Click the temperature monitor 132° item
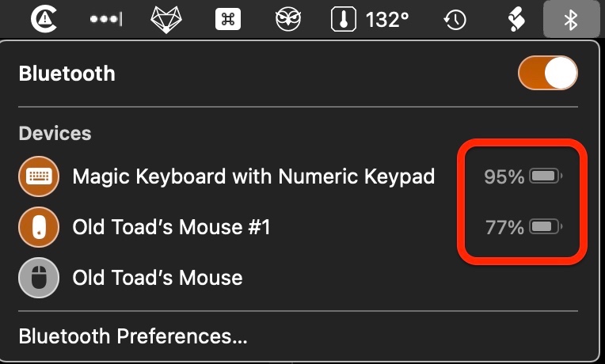This screenshot has height=364, width=605. click(373, 20)
